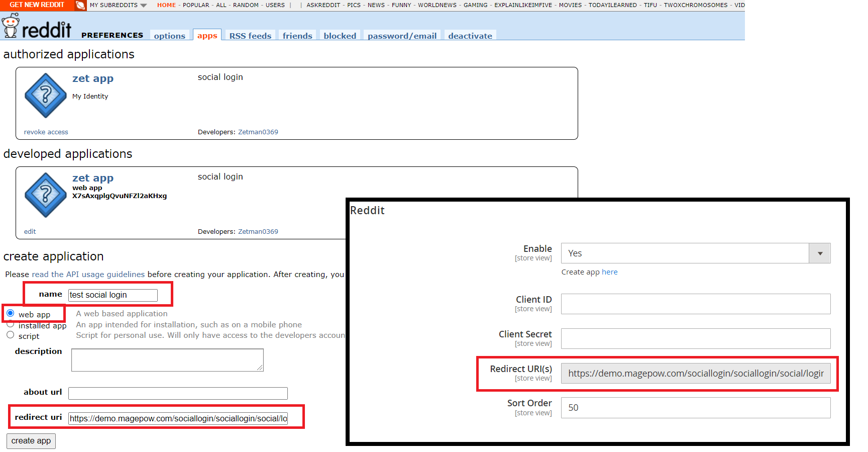Switch to the options tab

(169, 36)
